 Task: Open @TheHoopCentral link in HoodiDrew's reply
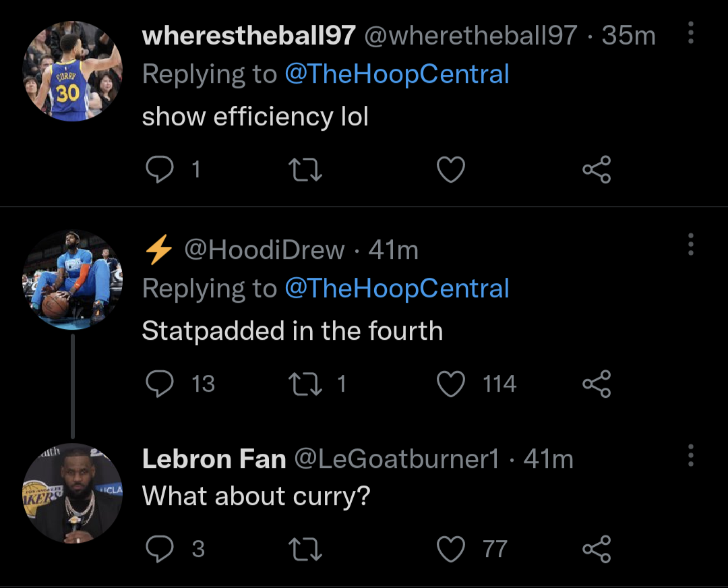pyautogui.click(x=396, y=289)
